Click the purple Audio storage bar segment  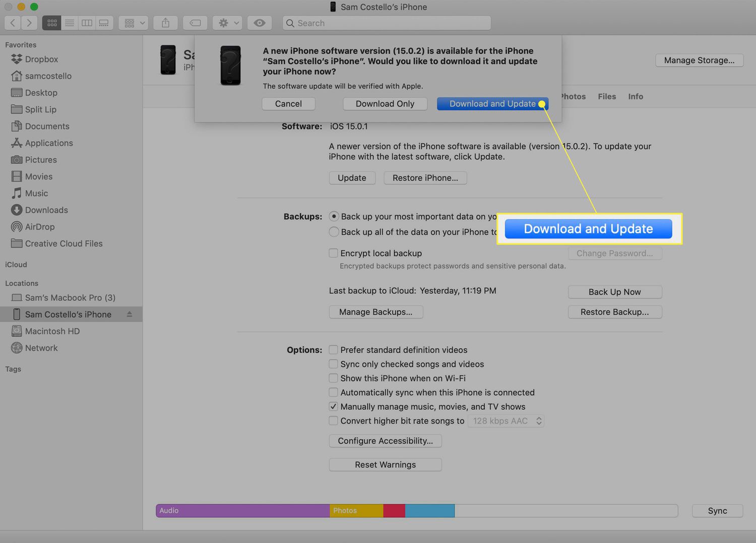242,511
